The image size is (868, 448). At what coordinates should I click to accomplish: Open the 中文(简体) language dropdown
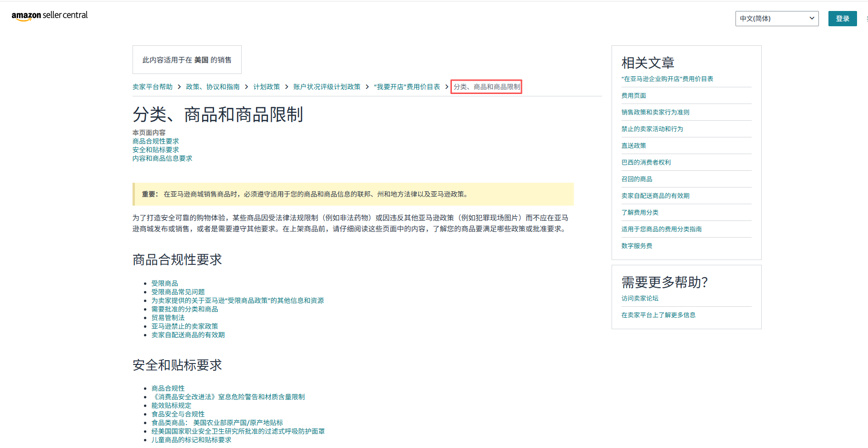point(776,18)
